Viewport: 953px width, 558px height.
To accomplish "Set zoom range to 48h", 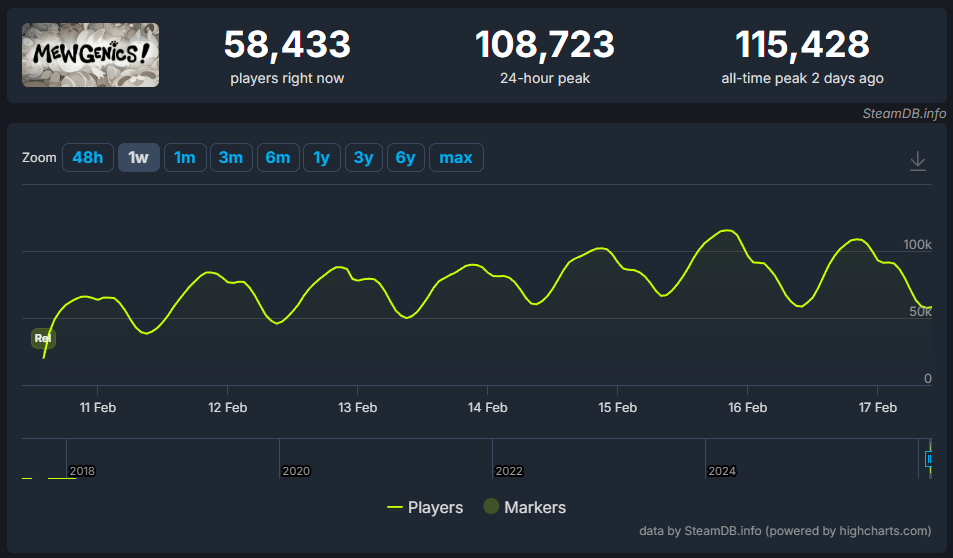I will 88,157.
